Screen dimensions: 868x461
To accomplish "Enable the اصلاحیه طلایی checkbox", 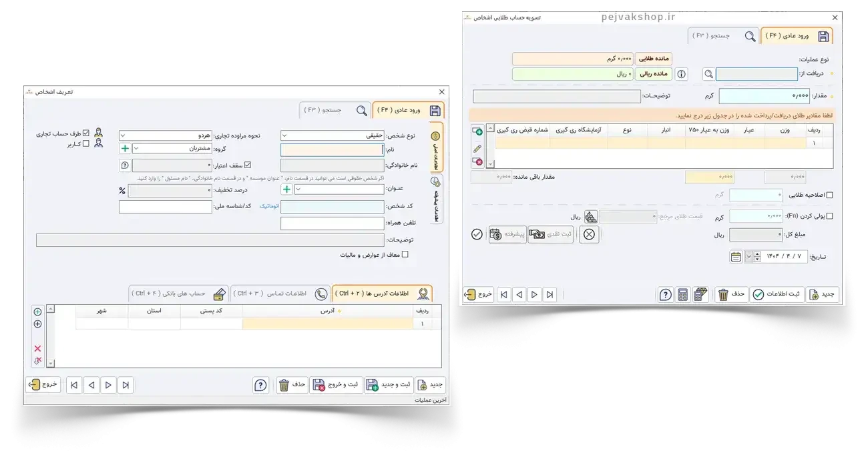I will (x=829, y=195).
